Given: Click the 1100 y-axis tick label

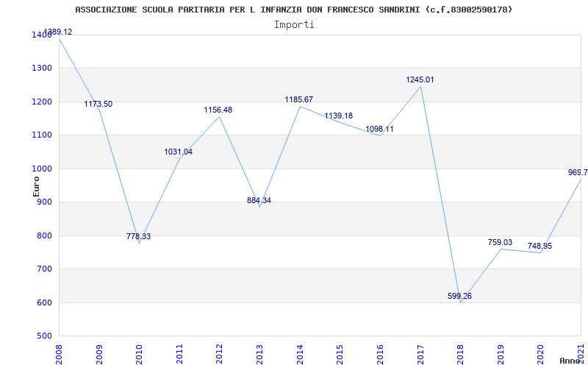Looking at the screenshot, I should click(43, 135).
